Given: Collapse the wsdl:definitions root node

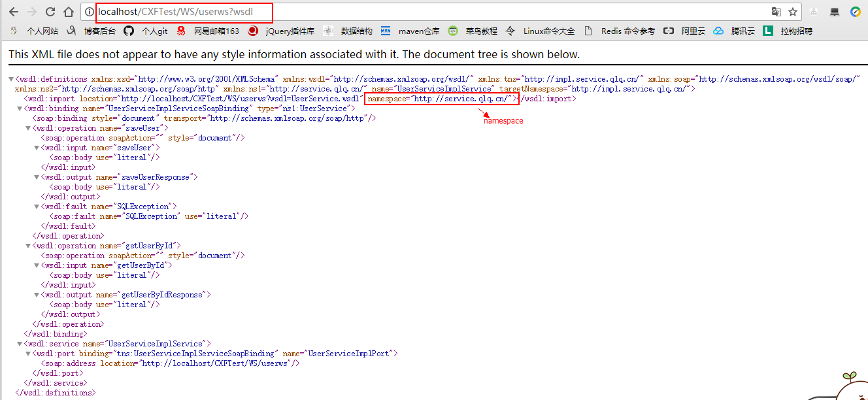Looking at the screenshot, I should pos(12,79).
